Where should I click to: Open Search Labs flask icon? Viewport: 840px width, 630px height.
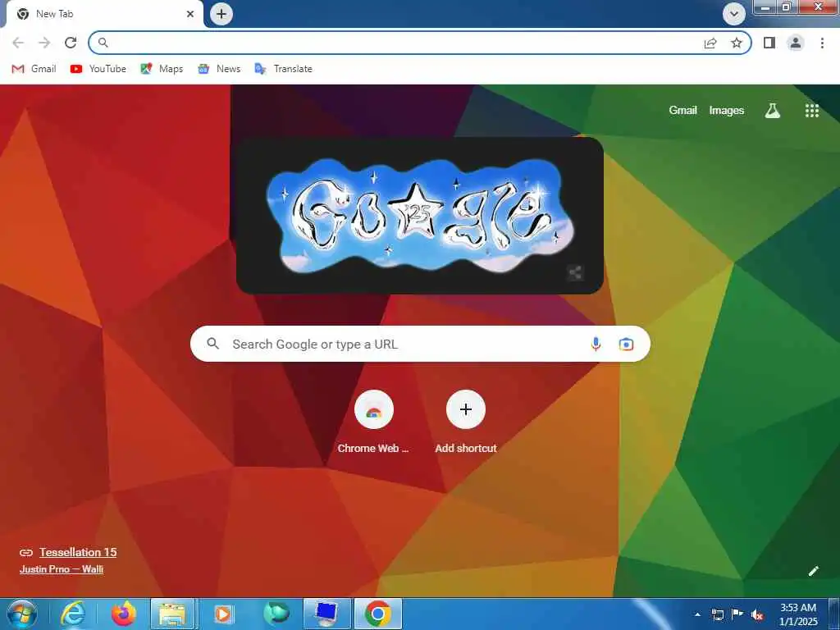pos(772,111)
